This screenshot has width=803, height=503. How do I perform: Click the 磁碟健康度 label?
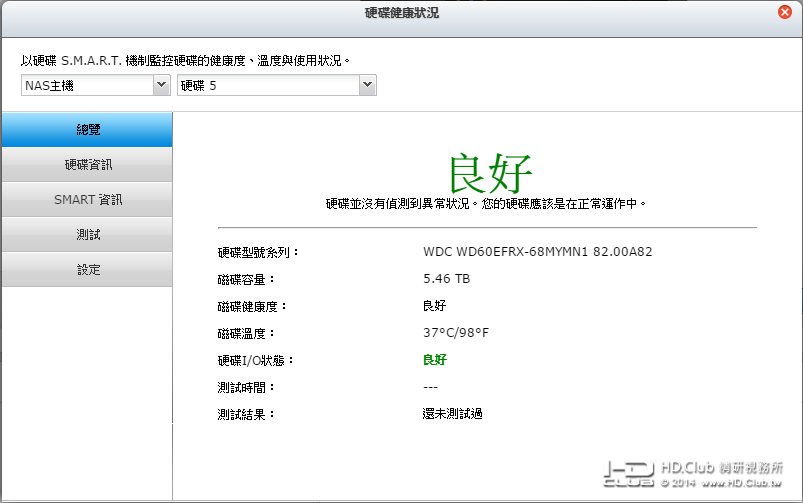pyautogui.click(x=252, y=306)
